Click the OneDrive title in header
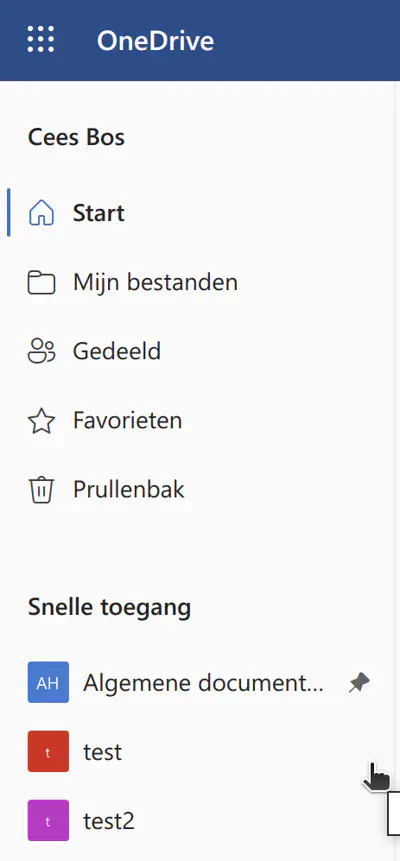This screenshot has height=861, width=400. click(155, 41)
